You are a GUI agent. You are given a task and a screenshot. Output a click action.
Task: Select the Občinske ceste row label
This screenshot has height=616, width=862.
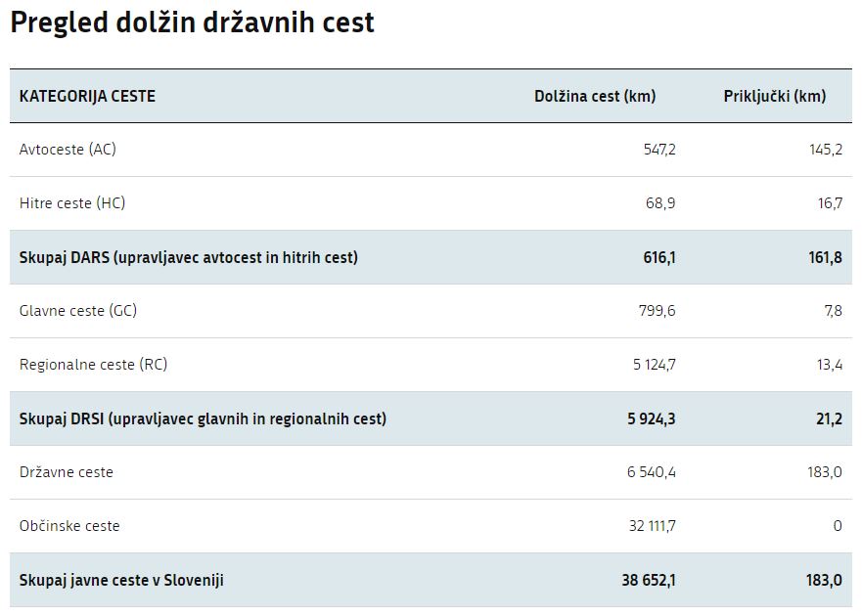(69, 526)
